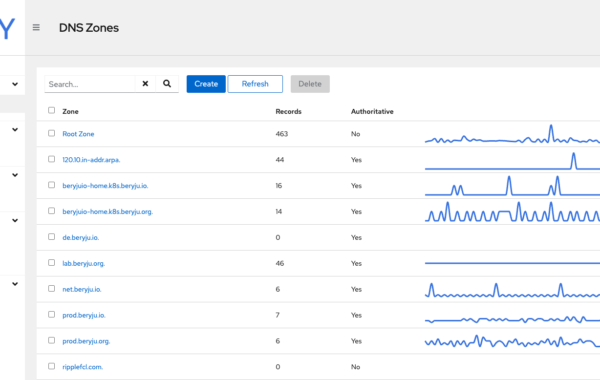Open zone beryjuio-home.k8s.beryju.org.
The width and height of the screenshot is (600, 380).
108,212
